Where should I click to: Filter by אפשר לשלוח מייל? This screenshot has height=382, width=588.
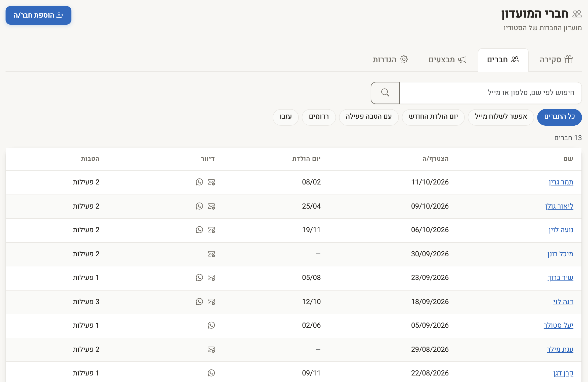tap(501, 117)
